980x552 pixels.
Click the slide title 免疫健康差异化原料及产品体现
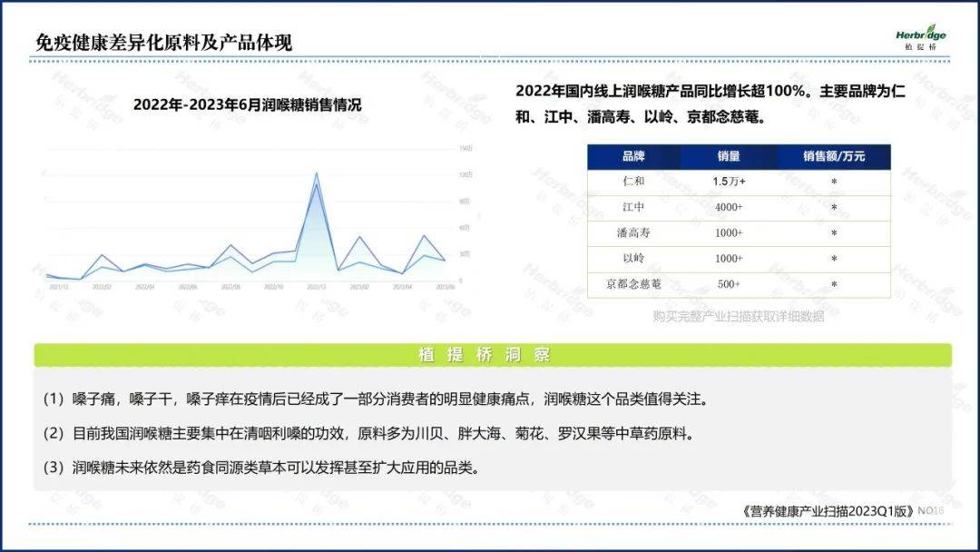click(x=163, y=43)
